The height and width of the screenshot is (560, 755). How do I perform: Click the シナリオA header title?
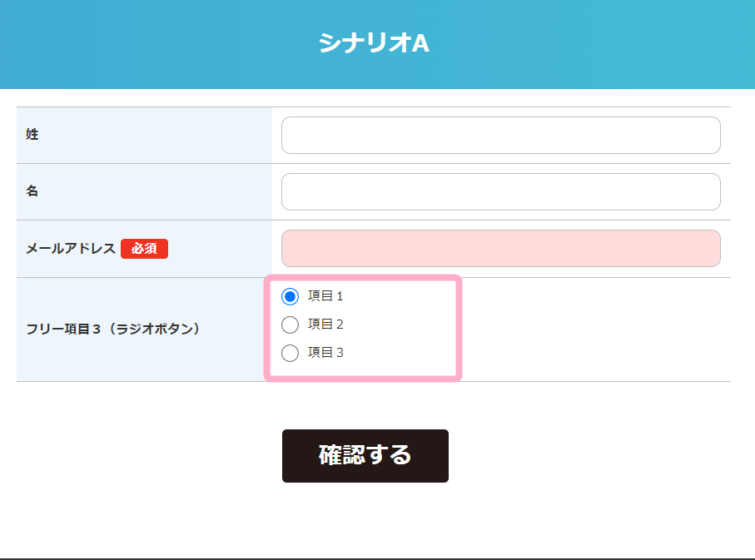coord(374,43)
